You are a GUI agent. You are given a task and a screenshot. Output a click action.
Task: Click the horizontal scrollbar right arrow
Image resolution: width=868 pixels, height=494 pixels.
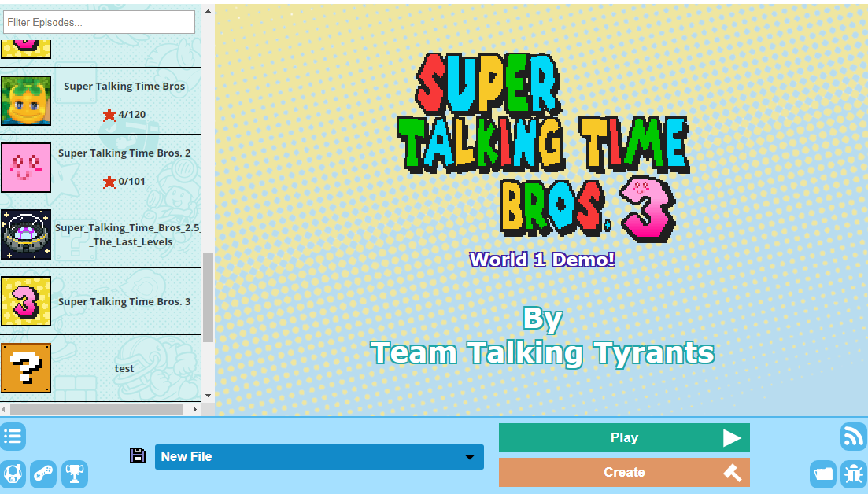[195, 409]
